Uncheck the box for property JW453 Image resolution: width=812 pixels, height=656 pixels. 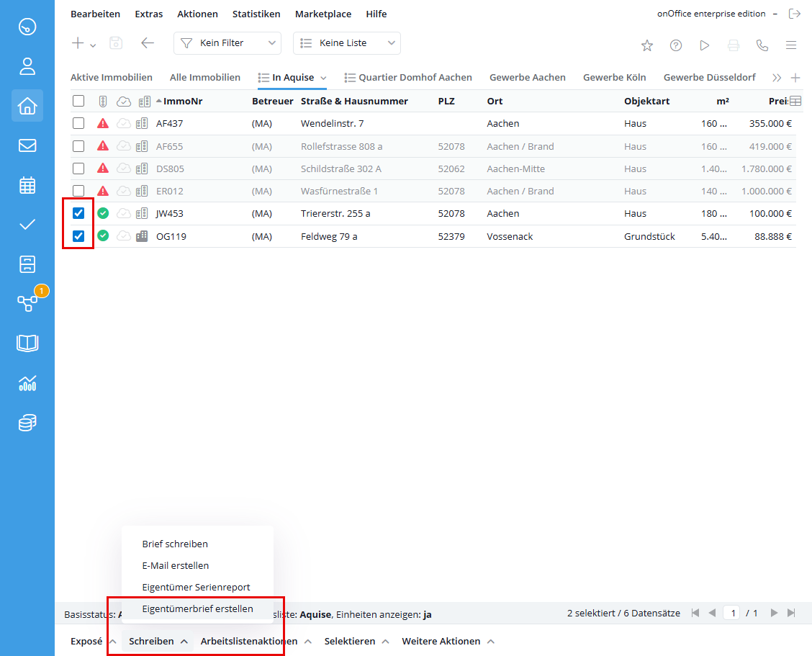pos(78,213)
